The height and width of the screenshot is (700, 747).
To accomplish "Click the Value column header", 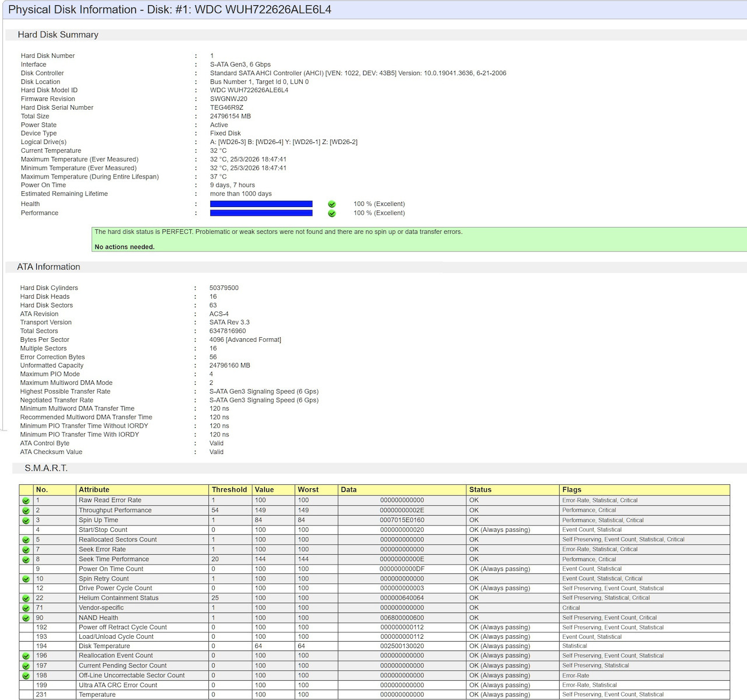I will pos(274,490).
